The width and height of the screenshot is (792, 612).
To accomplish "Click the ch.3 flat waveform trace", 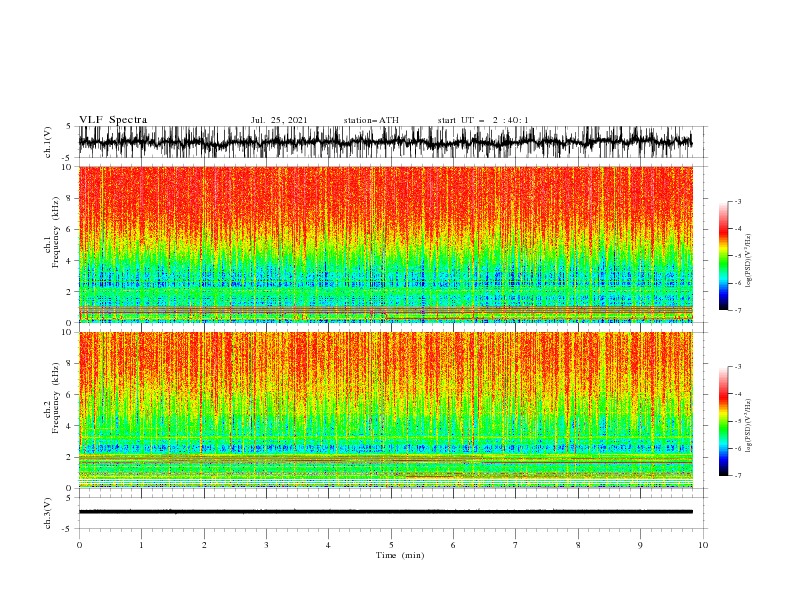I will point(385,512).
